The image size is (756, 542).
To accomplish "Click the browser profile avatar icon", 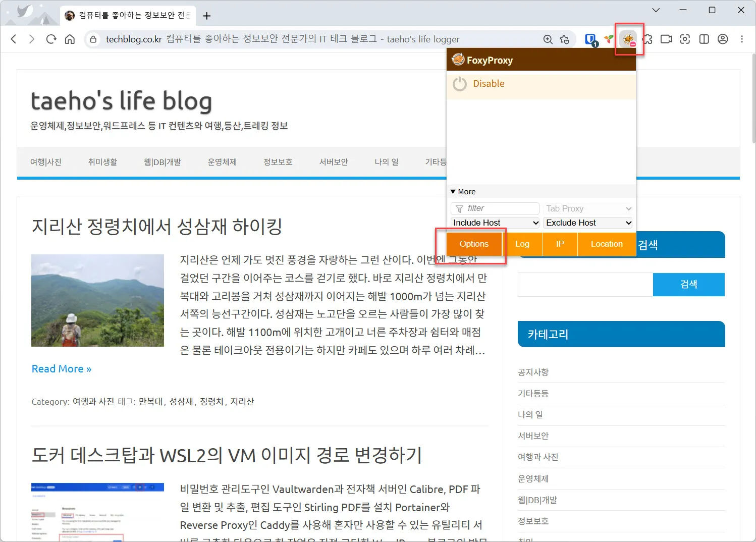I will click(723, 39).
